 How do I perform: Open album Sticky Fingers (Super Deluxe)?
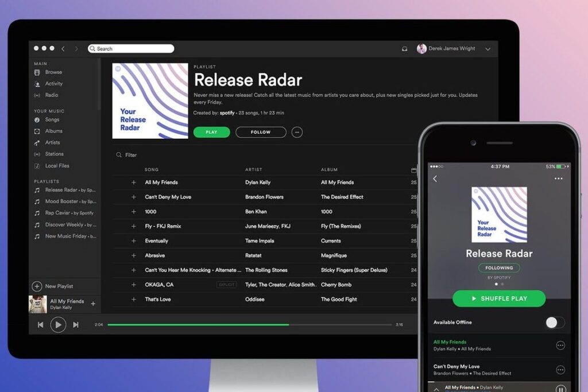(354, 270)
